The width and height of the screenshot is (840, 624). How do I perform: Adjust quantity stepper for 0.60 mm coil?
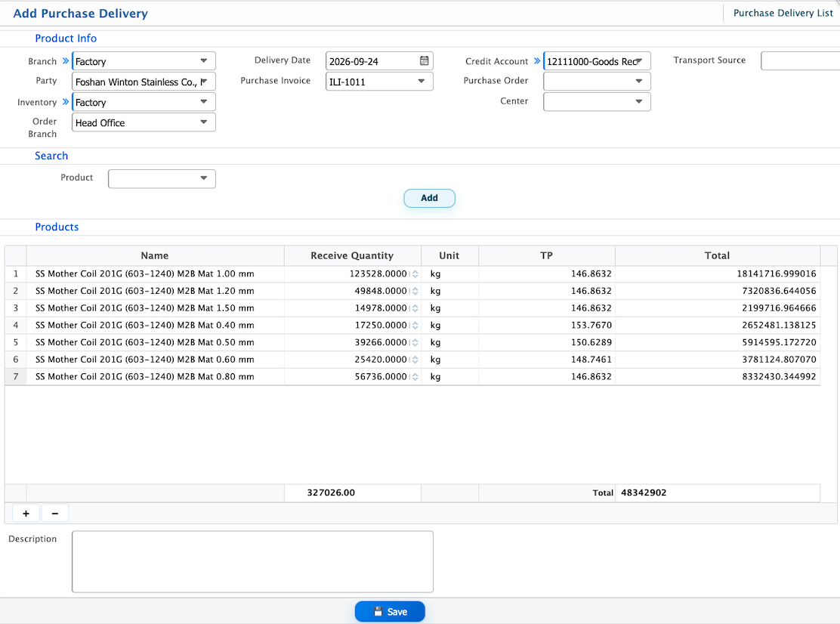point(415,360)
